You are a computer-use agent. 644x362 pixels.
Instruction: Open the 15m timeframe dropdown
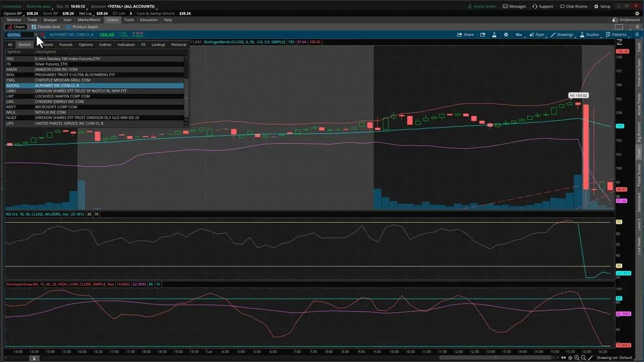pos(519,34)
